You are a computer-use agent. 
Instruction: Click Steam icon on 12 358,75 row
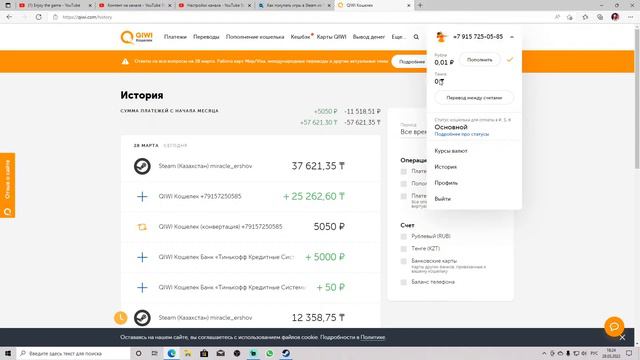142,318
